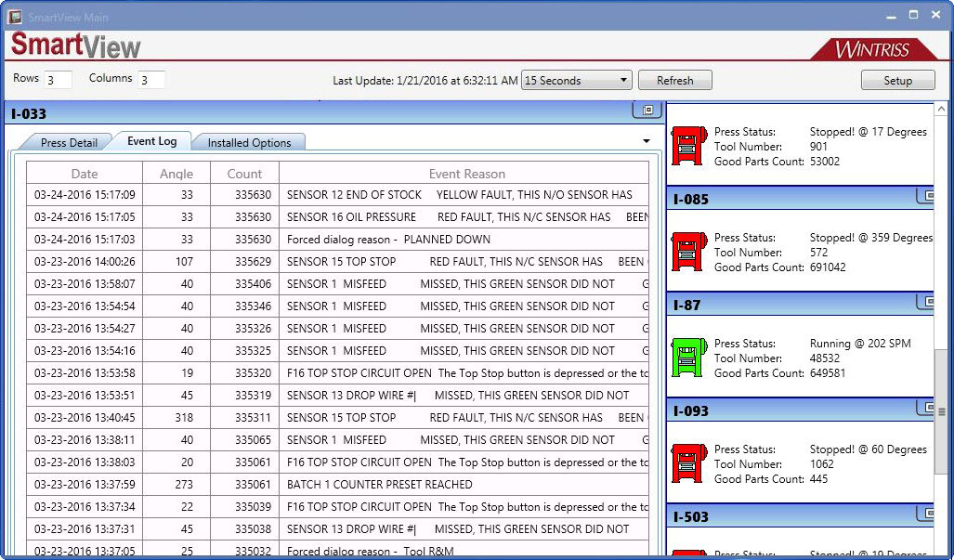954x560 pixels.
Task: Click the SmartView app icon in title bar
Action: [15, 17]
